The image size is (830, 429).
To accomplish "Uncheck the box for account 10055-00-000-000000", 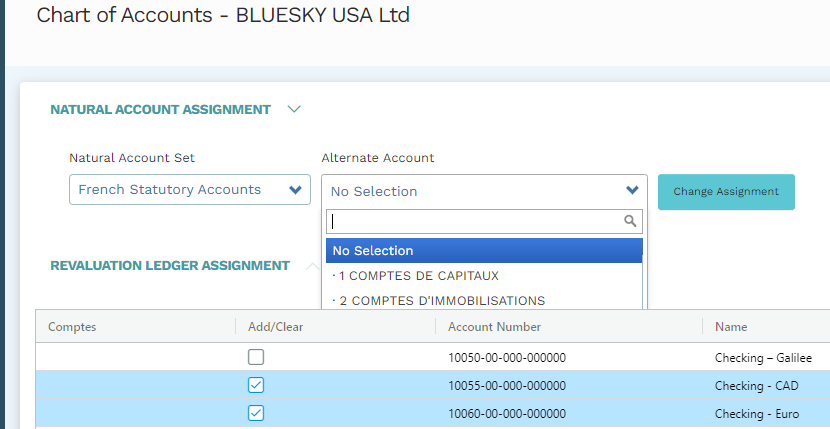I will pyautogui.click(x=256, y=385).
